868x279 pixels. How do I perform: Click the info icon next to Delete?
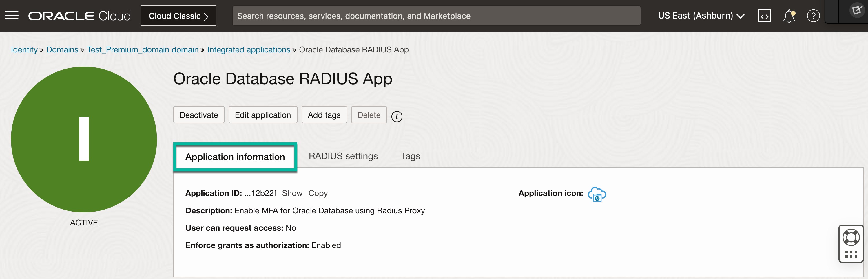(397, 116)
